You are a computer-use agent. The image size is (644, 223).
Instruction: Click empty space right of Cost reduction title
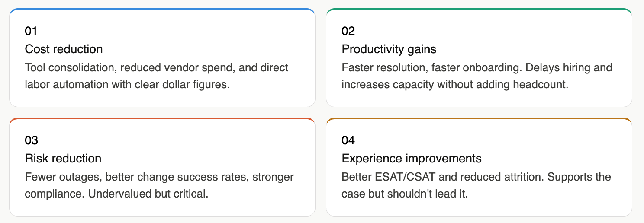[208, 49]
